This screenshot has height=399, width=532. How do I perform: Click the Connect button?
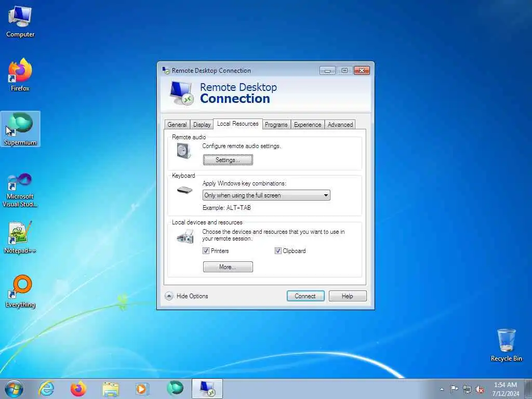tap(305, 296)
